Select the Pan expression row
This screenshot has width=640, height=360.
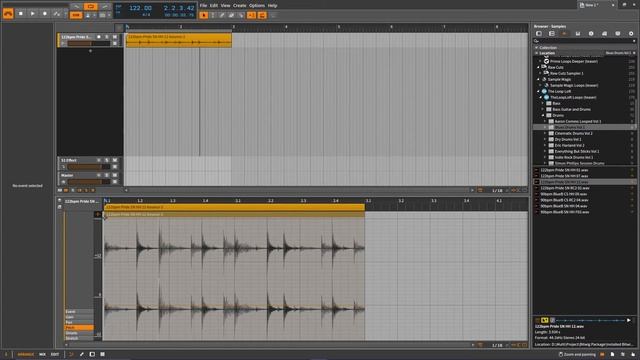click(x=79, y=322)
